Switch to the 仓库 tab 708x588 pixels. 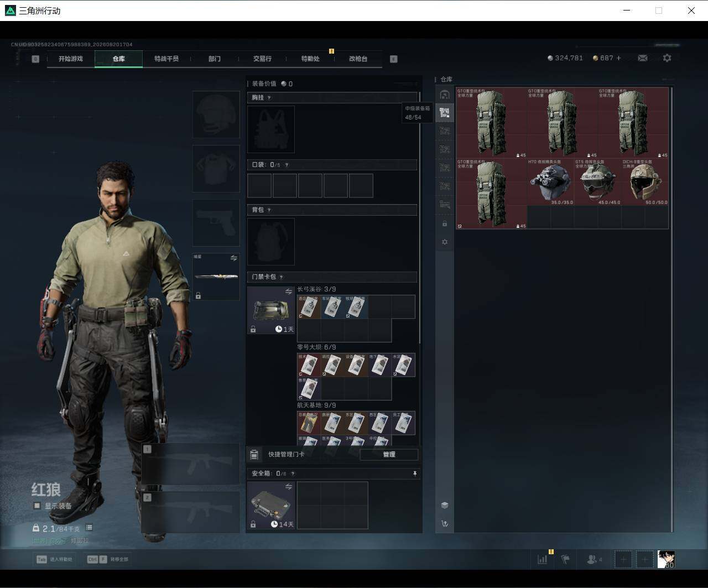(x=118, y=59)
